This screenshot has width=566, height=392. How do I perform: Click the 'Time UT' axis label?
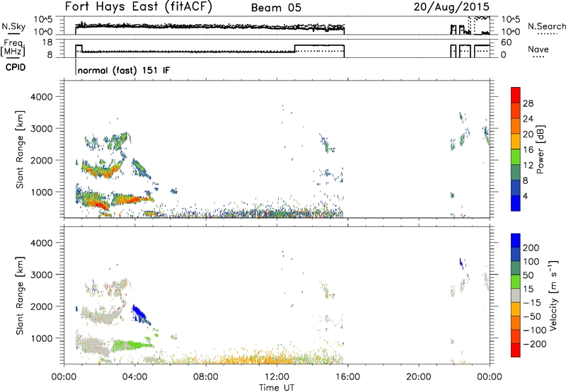pos(277,388)
